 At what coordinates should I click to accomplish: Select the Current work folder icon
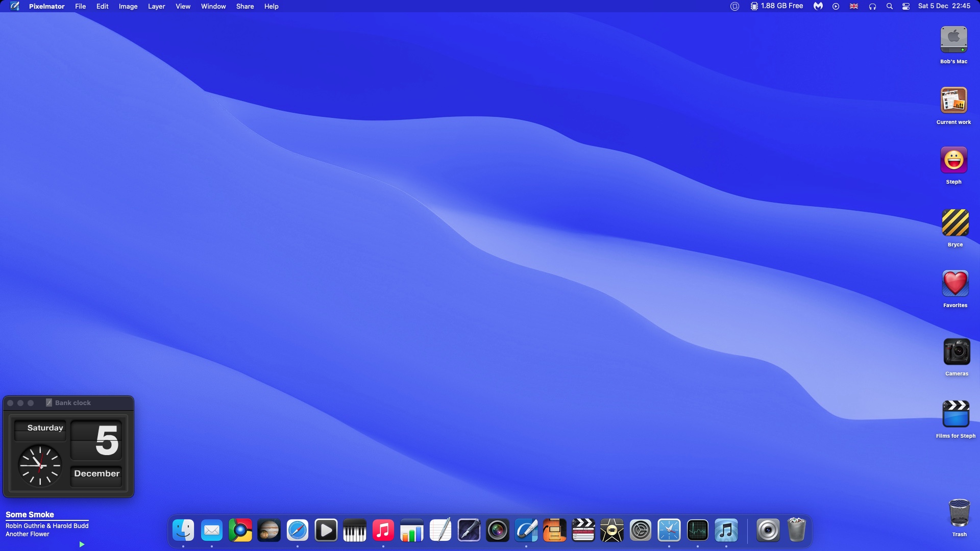click(x=953, y=101)
